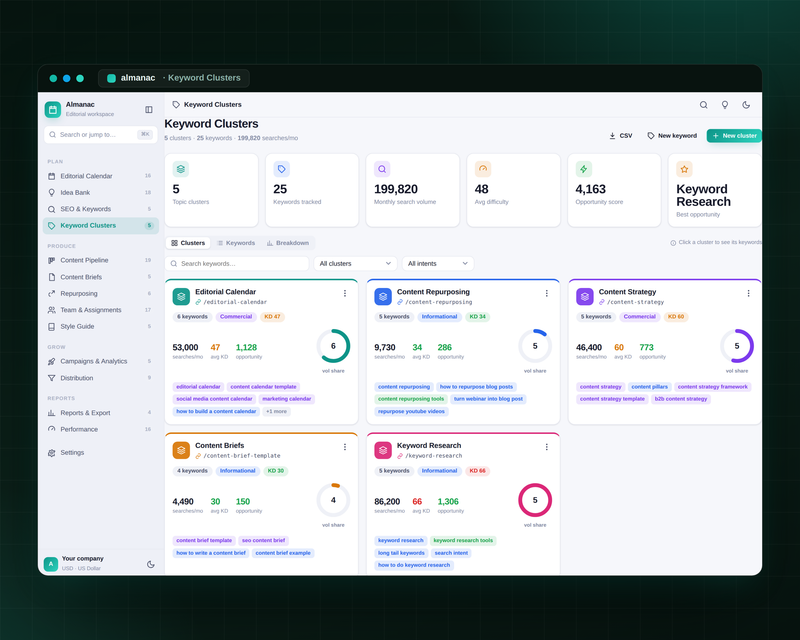Open the All intents dropdown

[x=438, y=263]
